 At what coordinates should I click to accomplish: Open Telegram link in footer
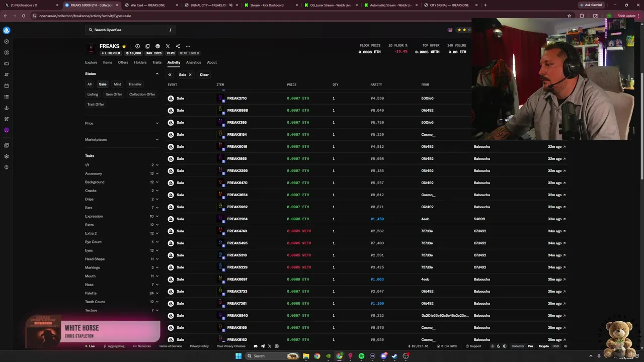click(263, 346)
